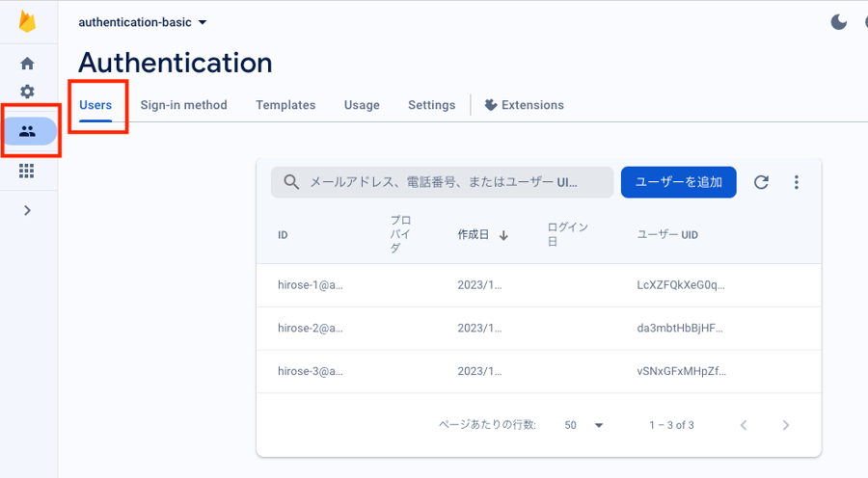Image resolution: width=868 pixels, height=478 pixels.
Task: Open project settings gear icon
Action: 27,92
